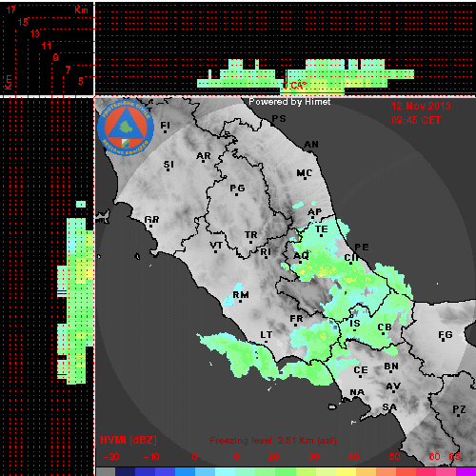476x476 pixels.
Task: Pick the magenta swatch at color bar end
Action: coord(466,471)
